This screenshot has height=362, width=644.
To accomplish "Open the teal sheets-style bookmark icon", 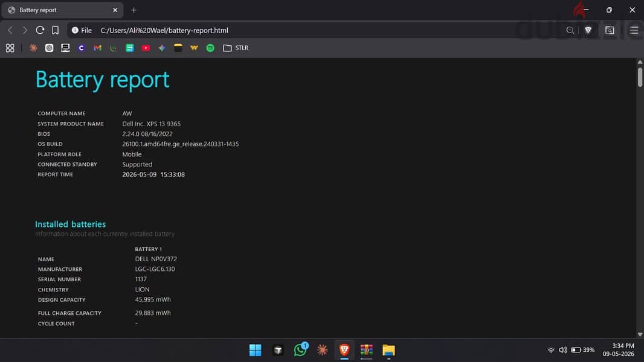I will coord(130,48).
